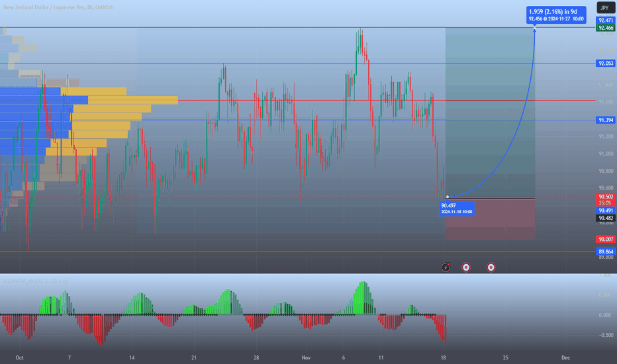The image size is (617, 364).
Task: Open the JPY currency selector
Action: (604, 7)
